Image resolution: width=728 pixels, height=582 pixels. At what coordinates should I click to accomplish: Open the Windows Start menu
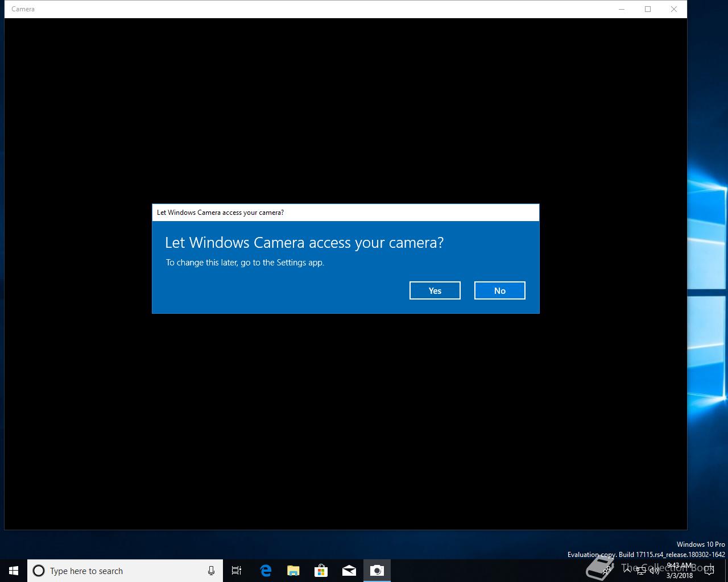point(14,571)
